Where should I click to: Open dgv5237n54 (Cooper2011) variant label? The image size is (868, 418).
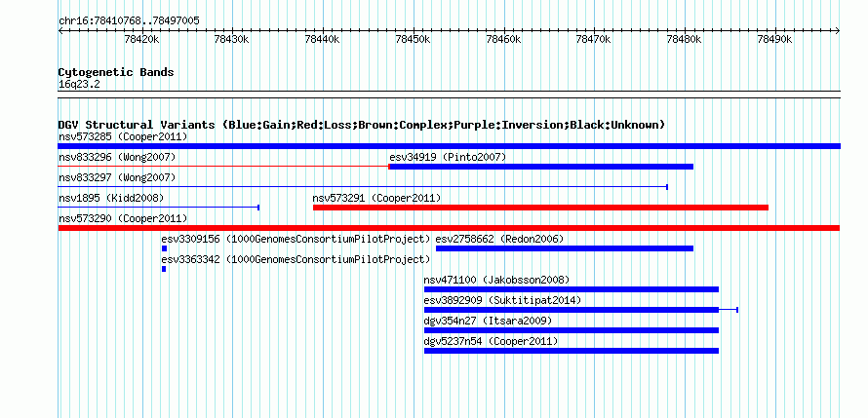491,341
